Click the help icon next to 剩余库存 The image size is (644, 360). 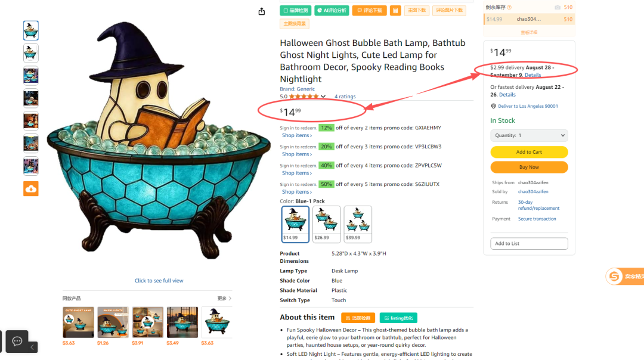(x=509, y=7)
